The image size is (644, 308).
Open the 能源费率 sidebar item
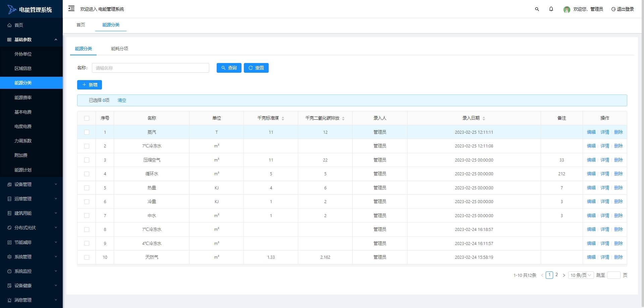pyautogui.click(x=31, y=98)
